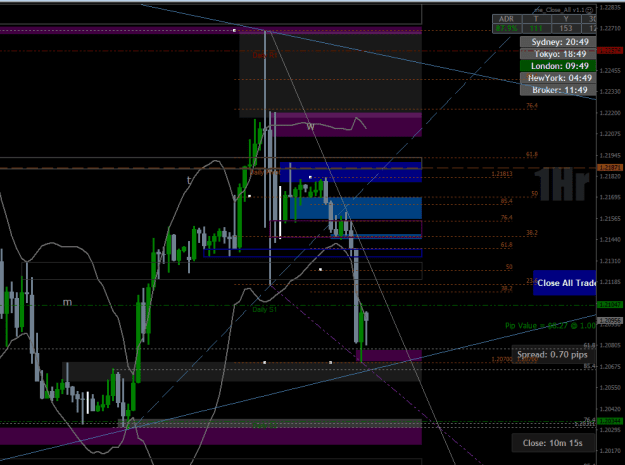The width and height of the screenshot is (625, 465).
Task: Click the green 1.21042 price tag
Action: (610, 304)
